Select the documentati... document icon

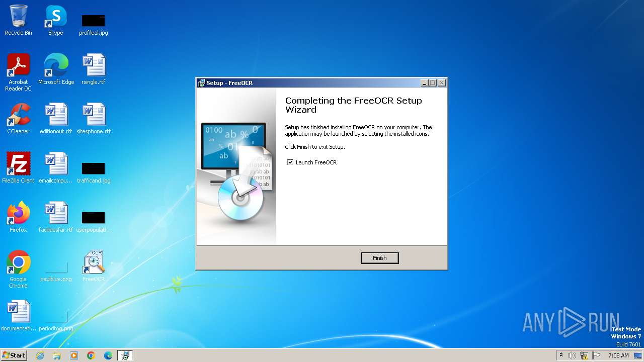pos(18,316)
